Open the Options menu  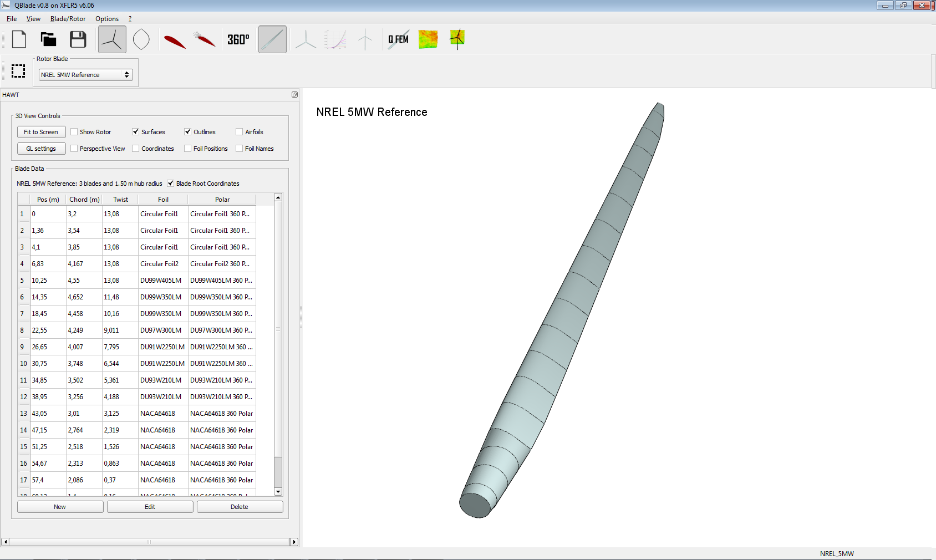pyautogui.click(x=107, y=19)
